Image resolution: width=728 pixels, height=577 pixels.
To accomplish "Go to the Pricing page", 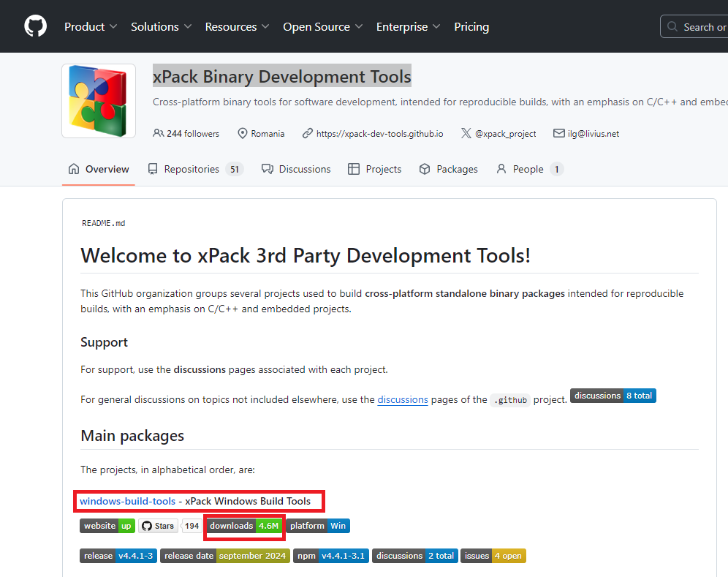I will pyautogui.click(x=471, y=27).
